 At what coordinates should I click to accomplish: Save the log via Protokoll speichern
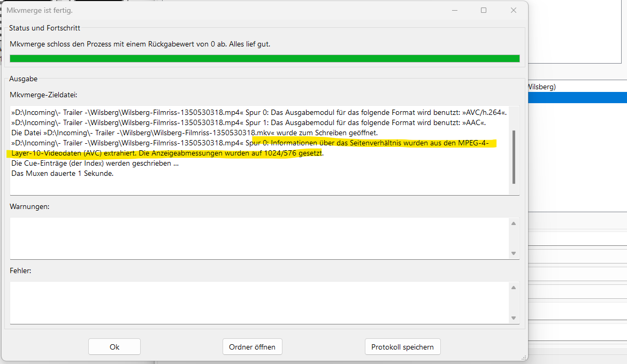coord(403,347)
